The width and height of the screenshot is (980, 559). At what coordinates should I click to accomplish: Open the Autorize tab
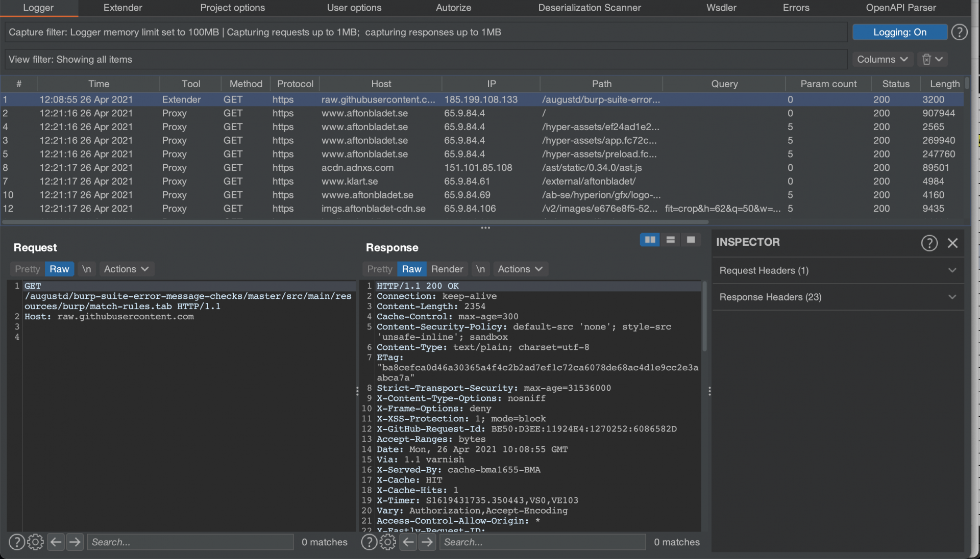(453, 8)
